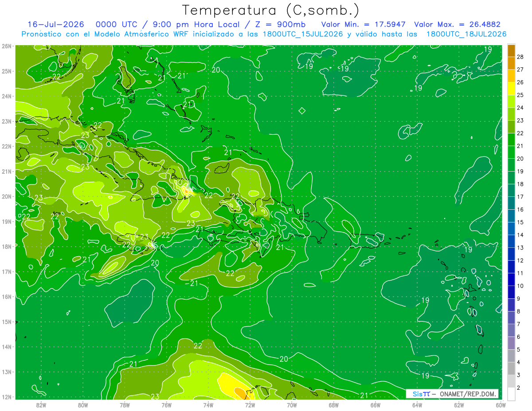Click the legend value 10
The image size is (532, 411).
coord(520,286)
